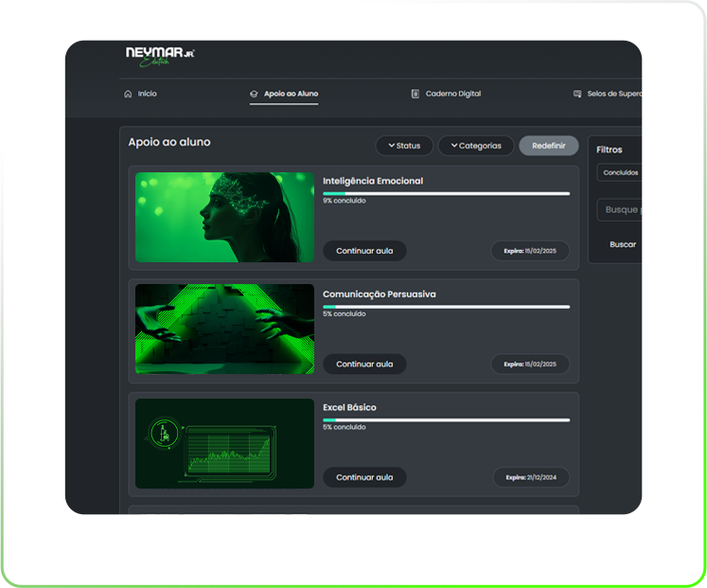
Task: Click the Filtros panel heading
Action: (x=610, y=150)
